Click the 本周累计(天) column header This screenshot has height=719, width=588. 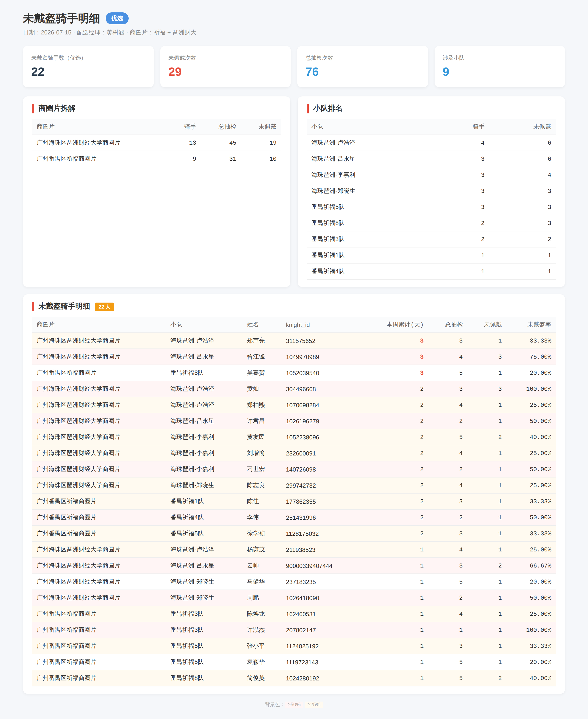pyautogui.click(x=405, y=325)
